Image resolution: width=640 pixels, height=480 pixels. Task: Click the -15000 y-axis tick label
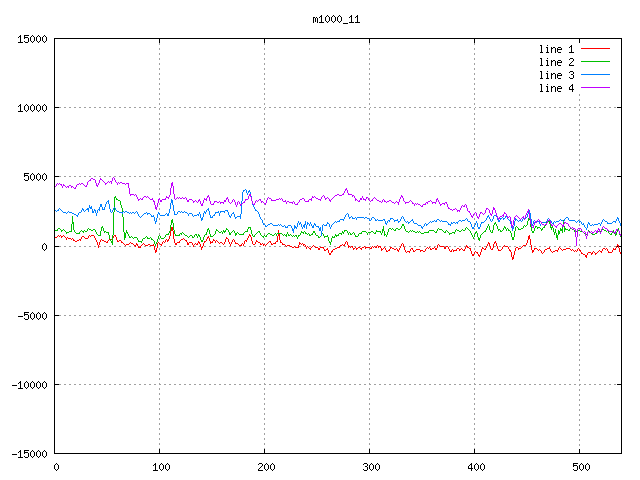[x=29, y=453]
